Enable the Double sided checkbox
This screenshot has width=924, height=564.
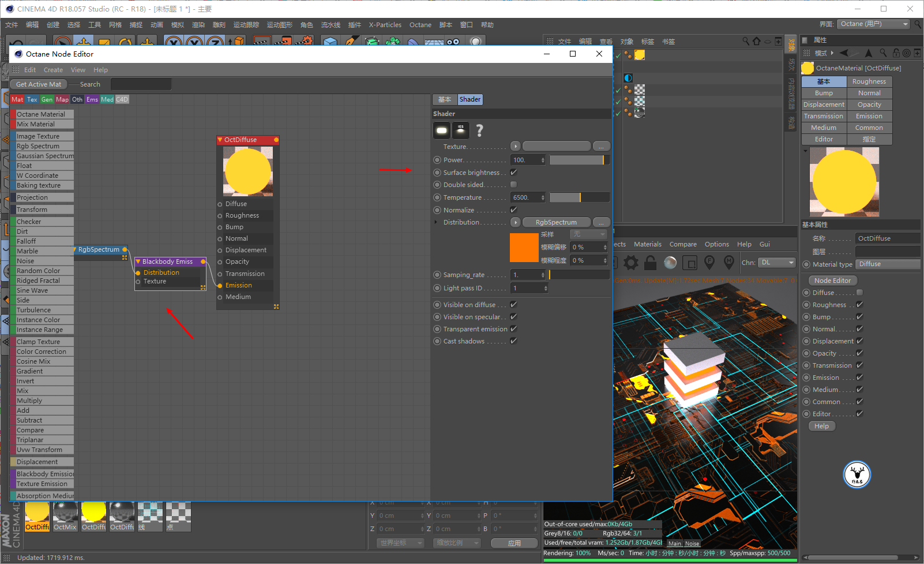coord(513,185)
